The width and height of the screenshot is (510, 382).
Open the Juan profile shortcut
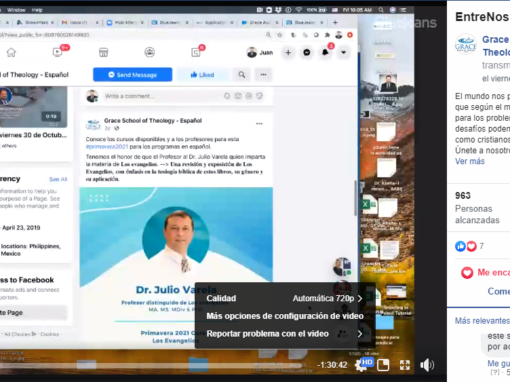click(260, 52)
